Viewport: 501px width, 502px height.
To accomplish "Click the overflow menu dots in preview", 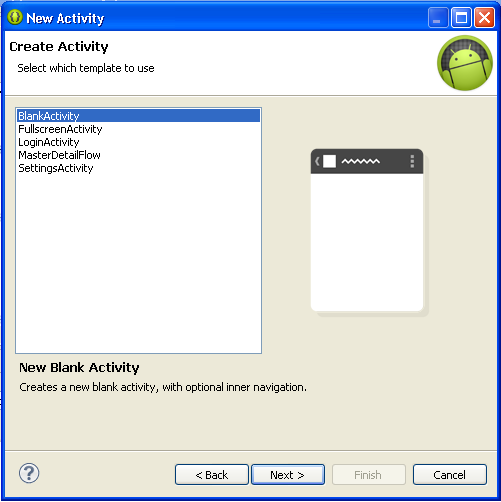I will 412,161.
